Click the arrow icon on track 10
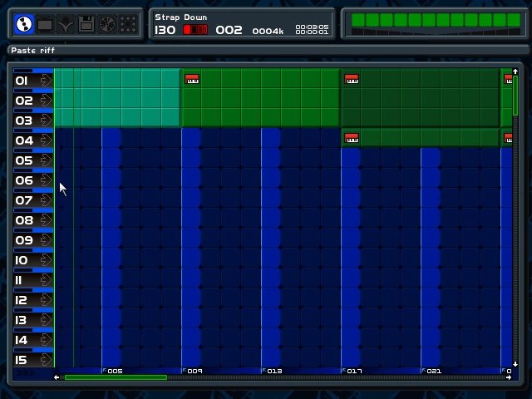The height and width of the screenshot is (399, 532). pos(46,260)
